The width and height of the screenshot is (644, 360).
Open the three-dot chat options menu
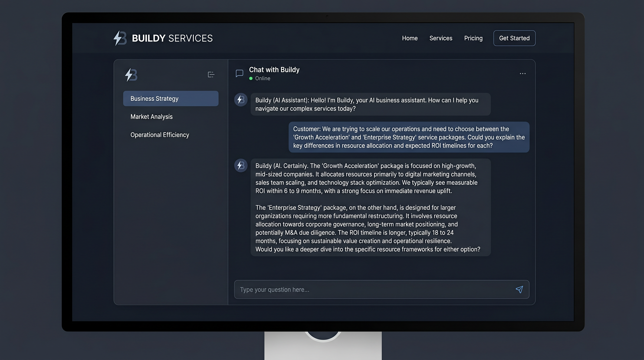point(523,74)
